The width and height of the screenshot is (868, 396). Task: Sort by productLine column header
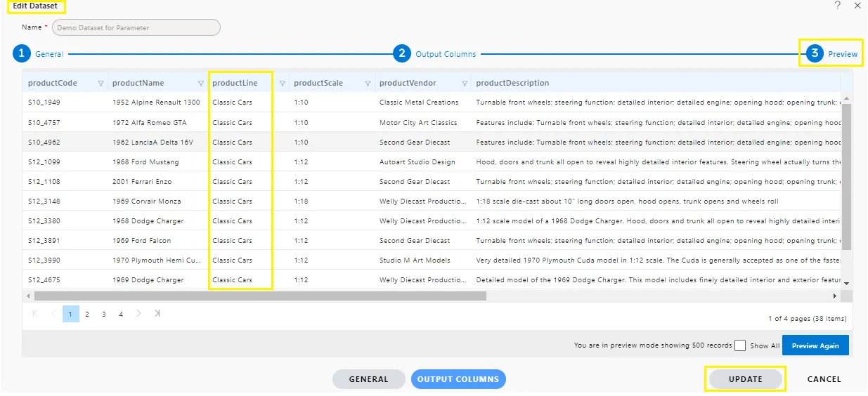(x=235, y=83)
